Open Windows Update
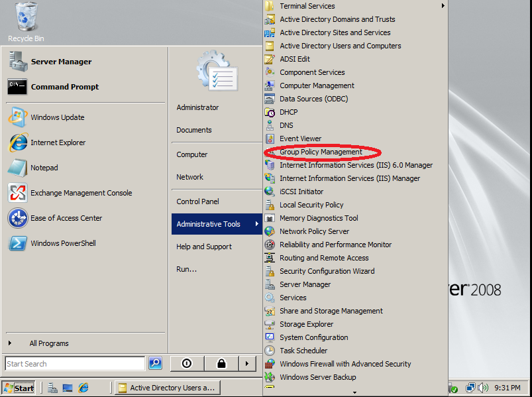This screenshot has width=532, height=397. tap(47, 117)
